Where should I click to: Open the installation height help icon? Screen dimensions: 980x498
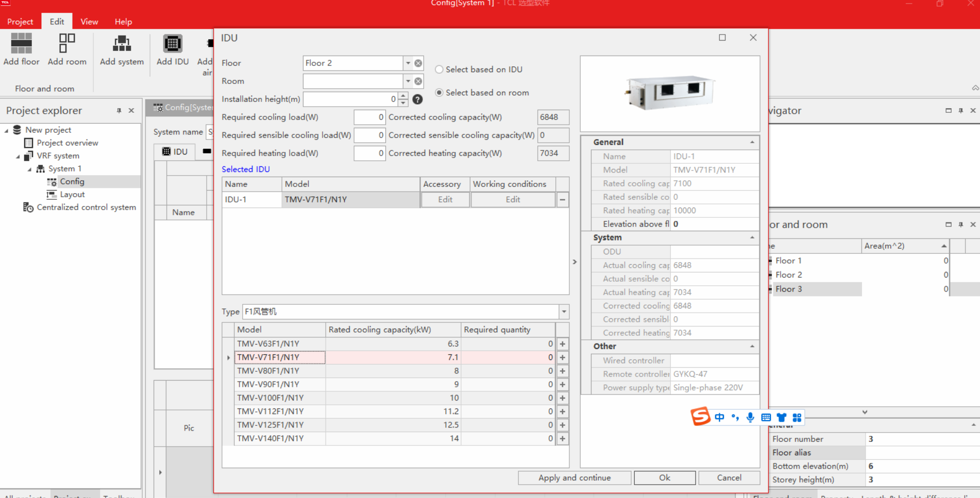[417, 99]
